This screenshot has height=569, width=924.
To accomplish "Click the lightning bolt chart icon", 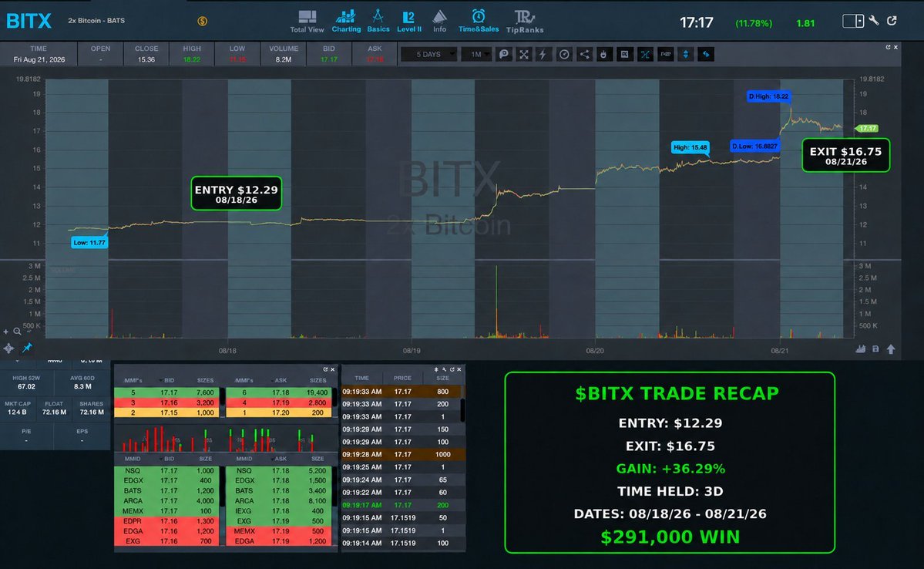I will click(543, 54).
